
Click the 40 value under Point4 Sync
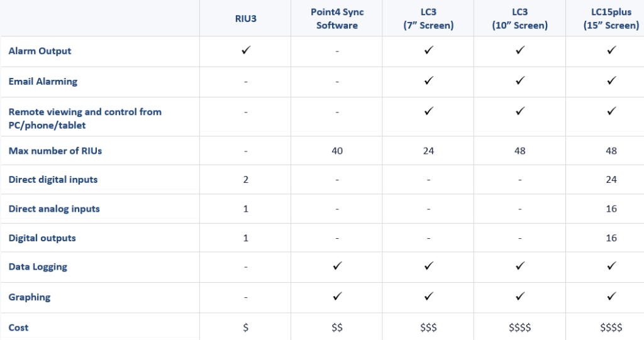click(x=337, y=151)
